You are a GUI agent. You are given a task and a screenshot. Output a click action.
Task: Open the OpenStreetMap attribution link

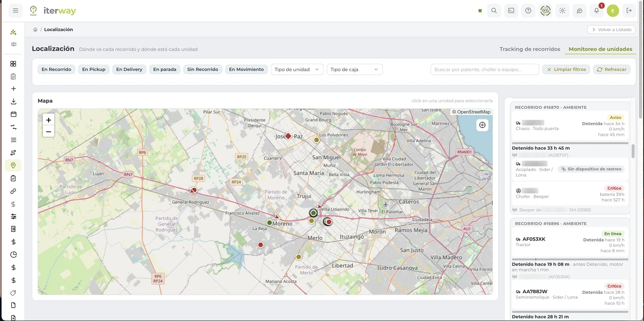point(474,112)
